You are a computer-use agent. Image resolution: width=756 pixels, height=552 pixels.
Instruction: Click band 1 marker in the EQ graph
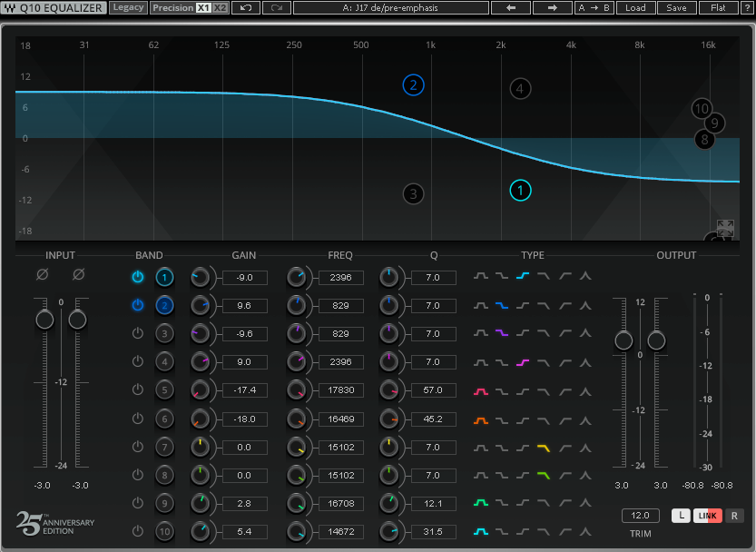tap(520, 191)
